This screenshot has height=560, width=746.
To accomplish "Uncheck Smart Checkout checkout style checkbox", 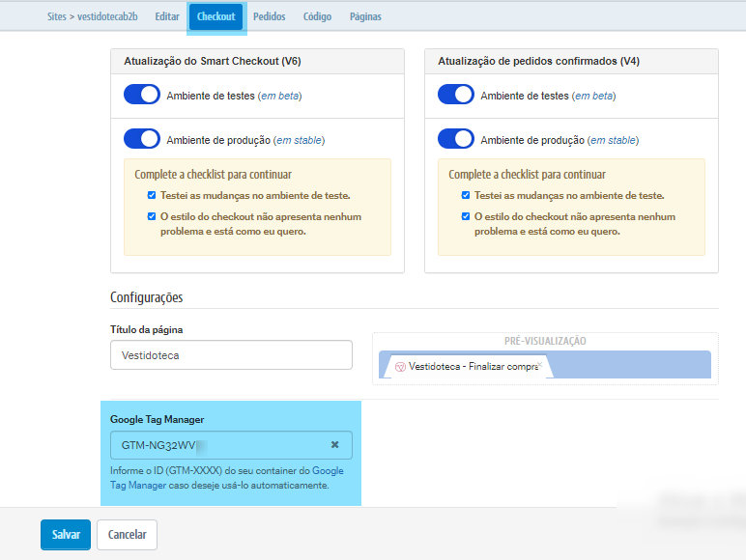I will coord(152,217).
